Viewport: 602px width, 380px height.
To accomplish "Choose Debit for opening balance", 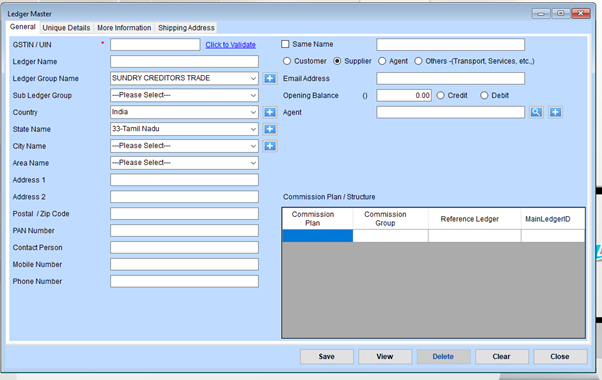I will (x=484, y=95).
